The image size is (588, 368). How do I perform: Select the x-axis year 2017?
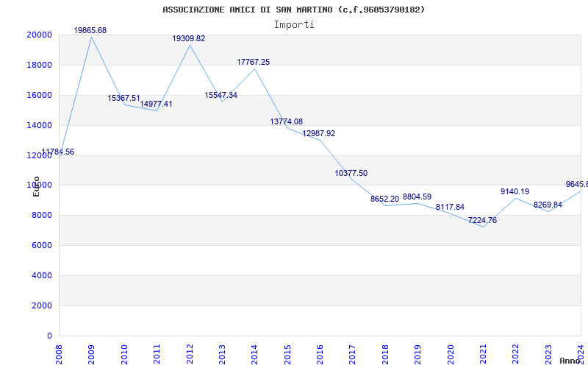[x=353, y=354]
